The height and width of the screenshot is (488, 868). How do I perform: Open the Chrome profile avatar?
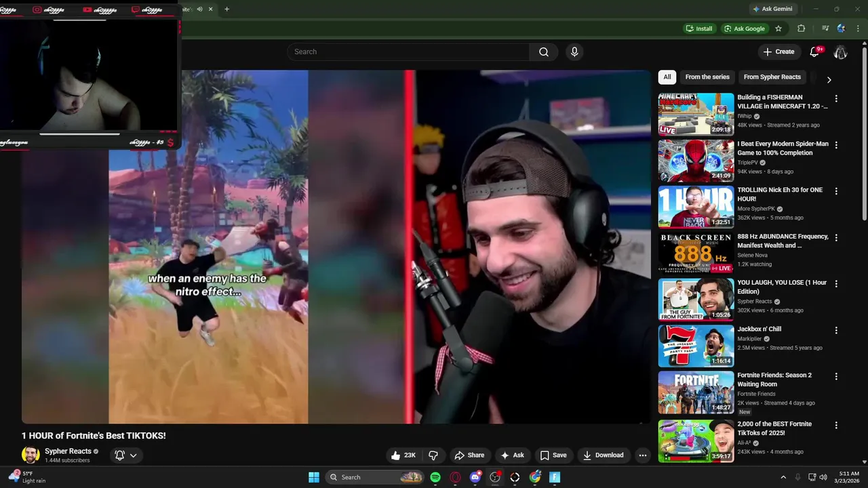(841, 28)
